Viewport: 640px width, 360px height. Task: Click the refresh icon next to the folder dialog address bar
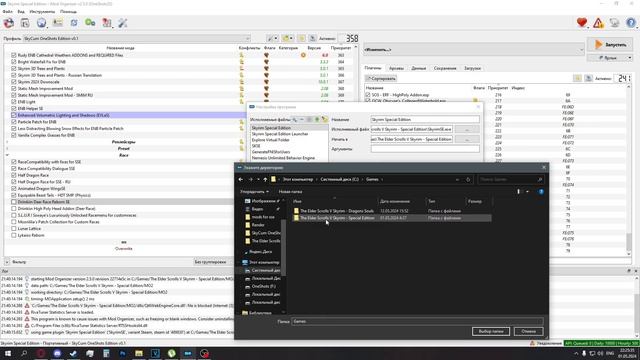468,180
